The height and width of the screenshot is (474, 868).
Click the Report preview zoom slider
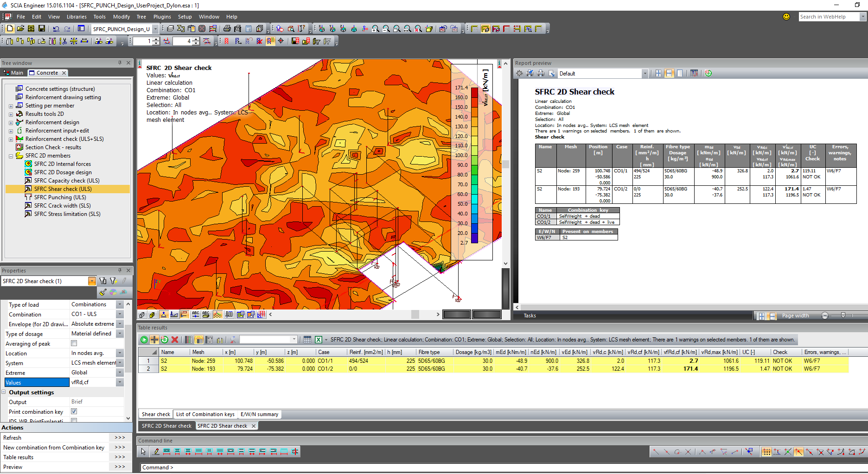(x=843, y=316)
